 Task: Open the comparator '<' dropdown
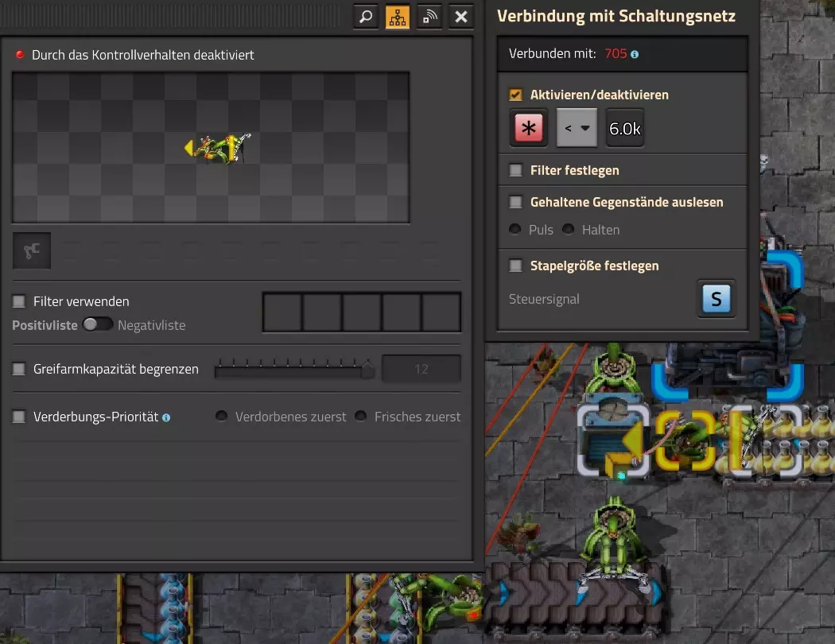(577, 128)
